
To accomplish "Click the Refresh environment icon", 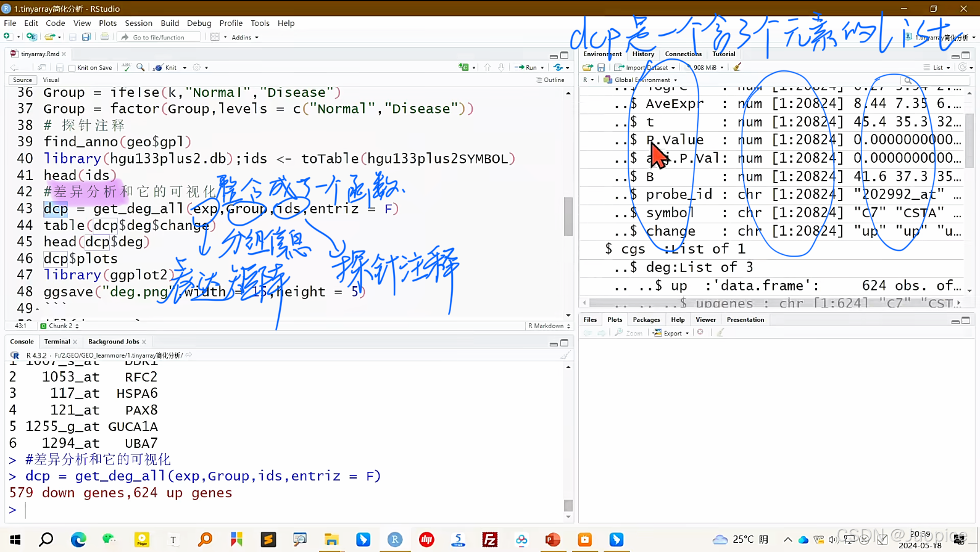I will pyautogui.click(x=962, y=67).
